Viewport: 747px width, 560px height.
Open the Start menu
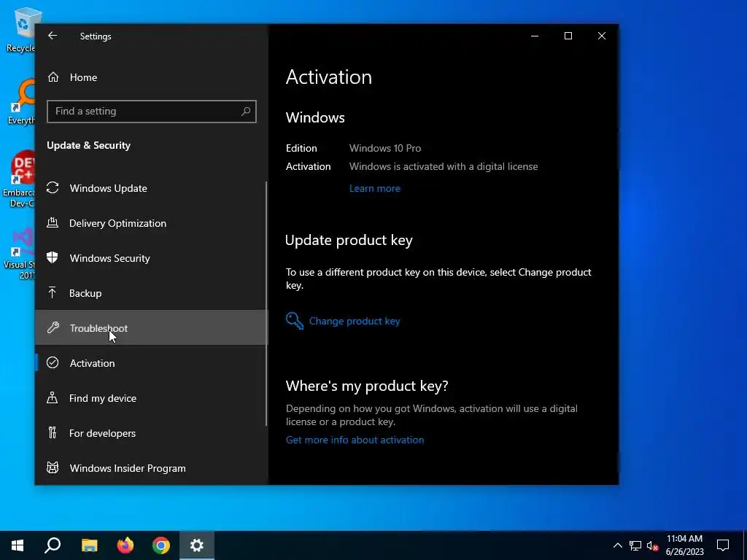tap(18, 545)
